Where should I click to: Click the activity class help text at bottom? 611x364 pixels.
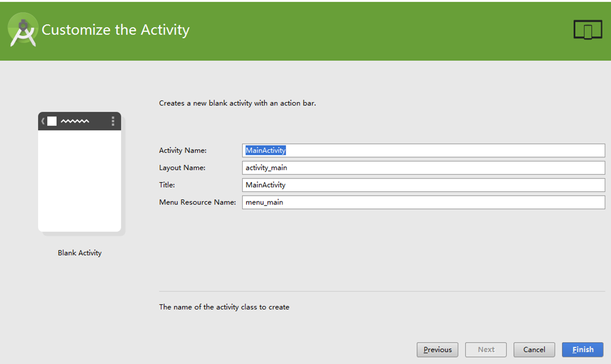click(x=224, y=307)
